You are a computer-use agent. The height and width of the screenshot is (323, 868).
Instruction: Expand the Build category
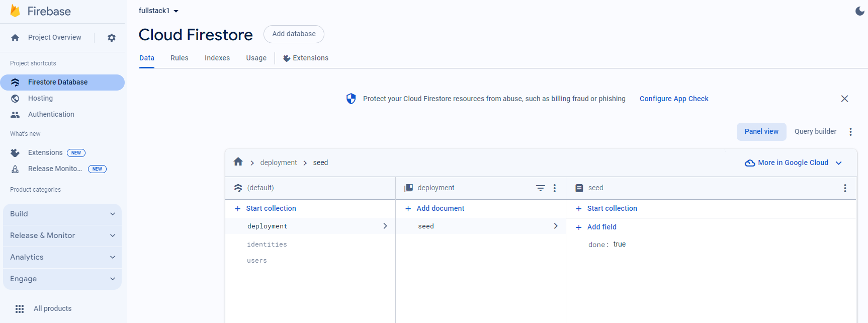point(62,214)
